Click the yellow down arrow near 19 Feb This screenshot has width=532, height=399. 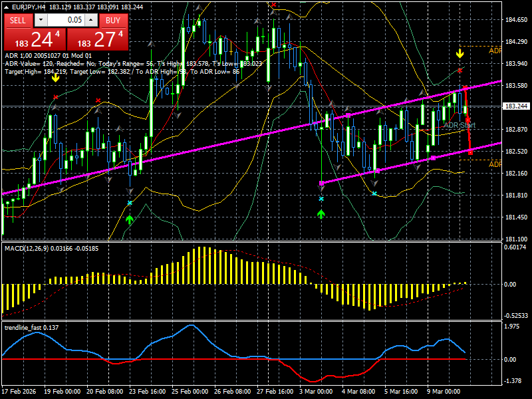click(x=55, y=78)
